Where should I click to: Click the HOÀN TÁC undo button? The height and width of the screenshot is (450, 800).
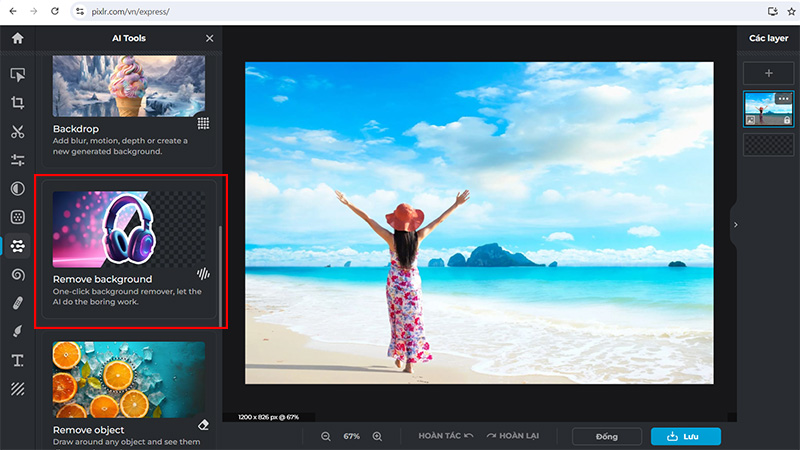point(446,436)
